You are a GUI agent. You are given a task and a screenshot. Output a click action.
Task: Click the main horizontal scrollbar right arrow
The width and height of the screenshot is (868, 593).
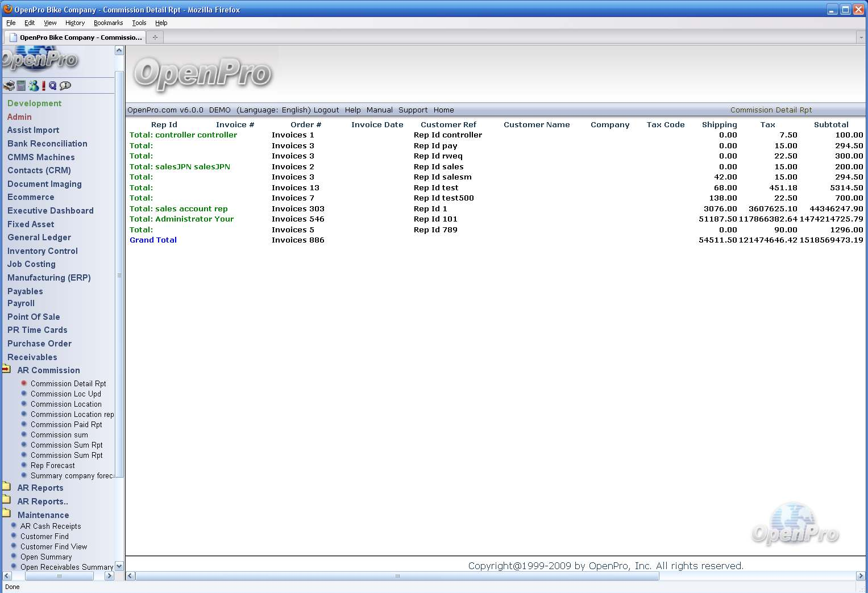tap(860, 576)
